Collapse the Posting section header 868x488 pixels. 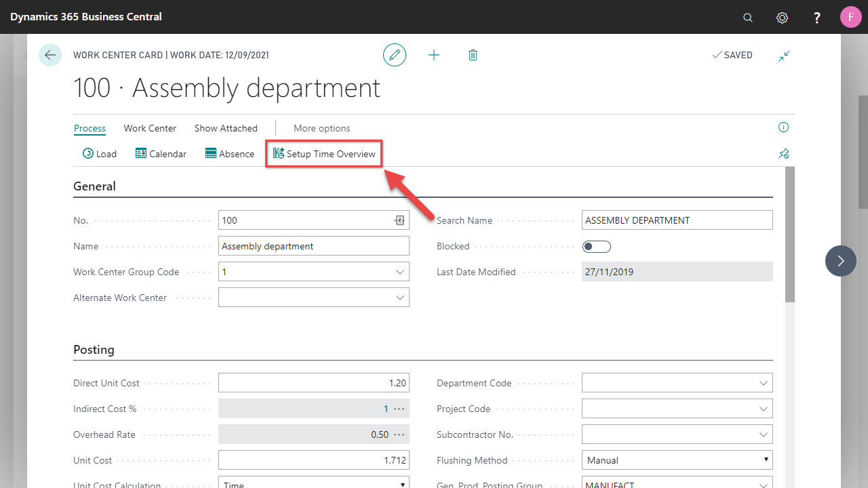tap(94, 350)
